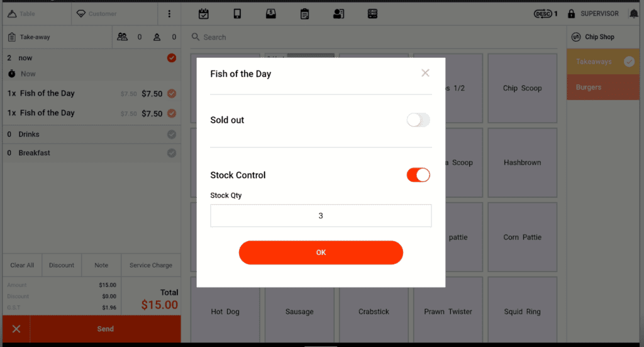Image resolution: width=644 pixels, height=347 pixels.
Task: Toggle checkmark on first Fish of the Day
Action: tap(172, 94)
